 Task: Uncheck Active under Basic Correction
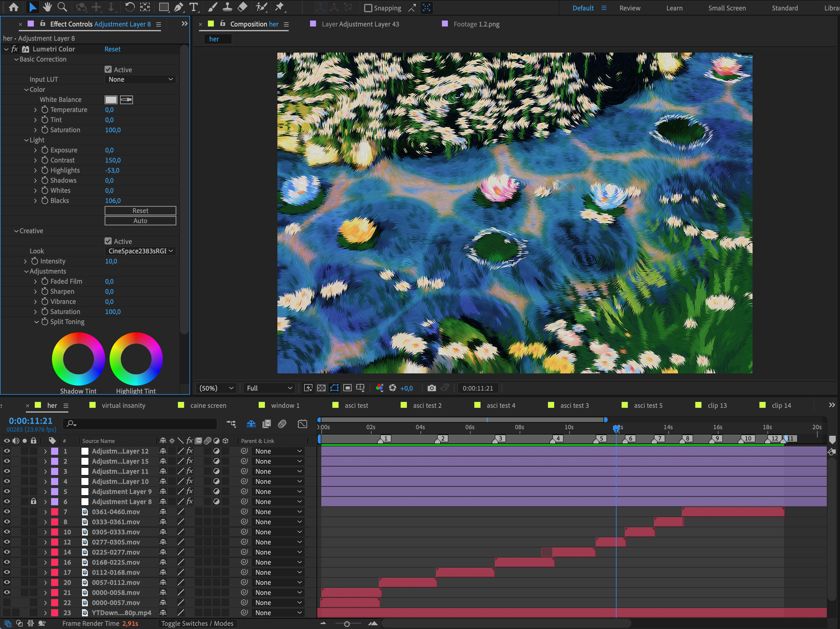tap(108, 69)
